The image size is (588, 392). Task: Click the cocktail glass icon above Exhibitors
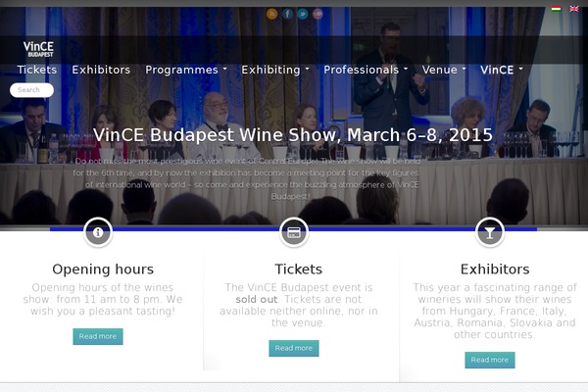point(490,232)
